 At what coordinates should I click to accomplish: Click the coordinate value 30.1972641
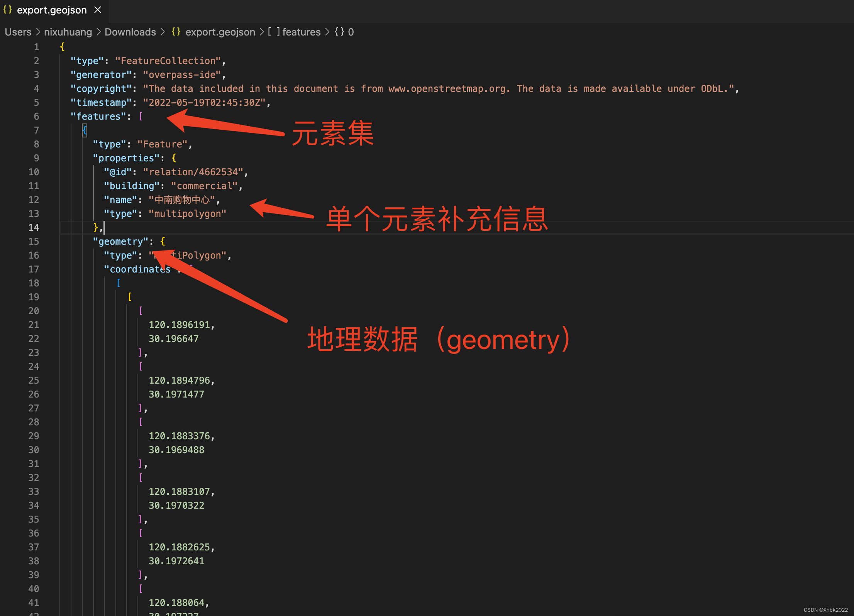point(176,561)
